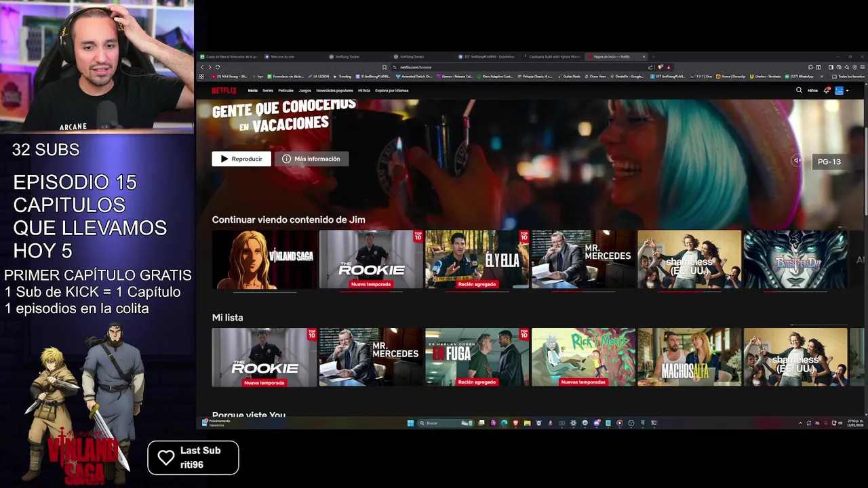The image size is (868, 488).
Task: Open the Windows Start button
Action: (x=410, y=423)
